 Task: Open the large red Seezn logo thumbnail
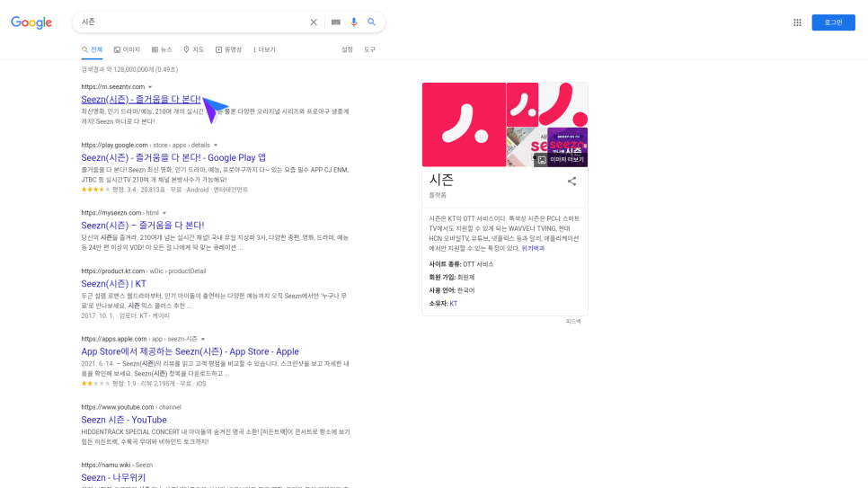coord(464,125)
